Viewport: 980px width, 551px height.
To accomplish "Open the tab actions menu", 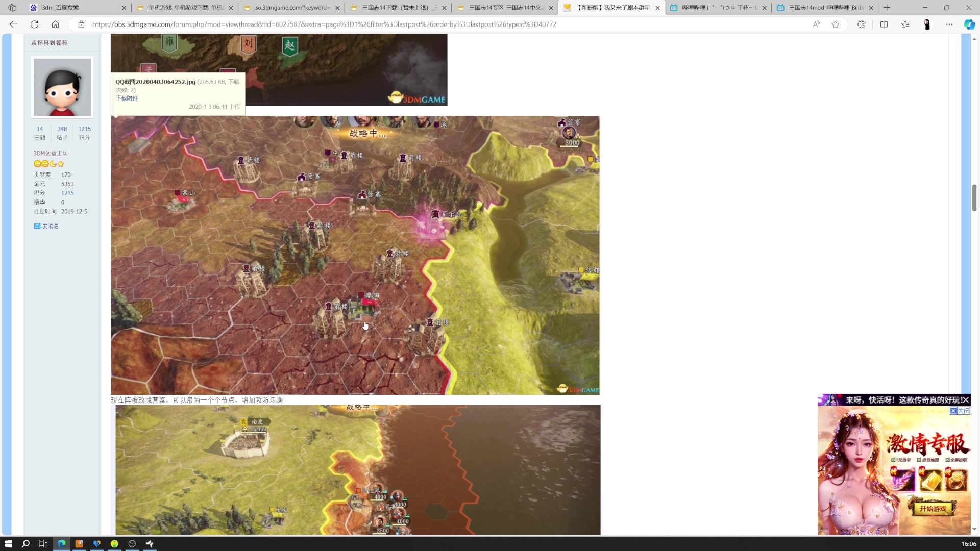I will point(12,8).
